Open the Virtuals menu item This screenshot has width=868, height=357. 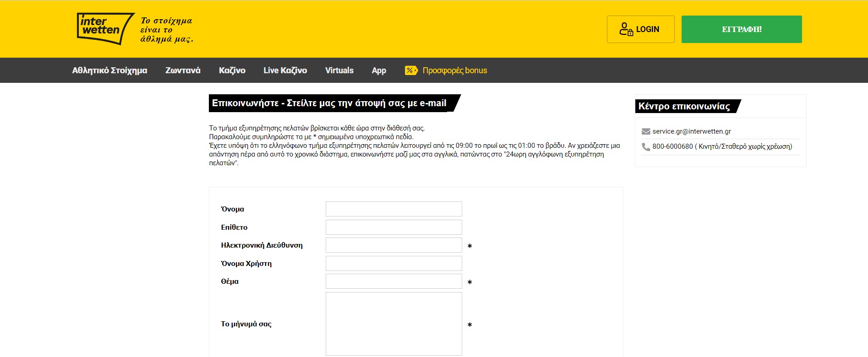pyautogui.click(x=339, y=70)
